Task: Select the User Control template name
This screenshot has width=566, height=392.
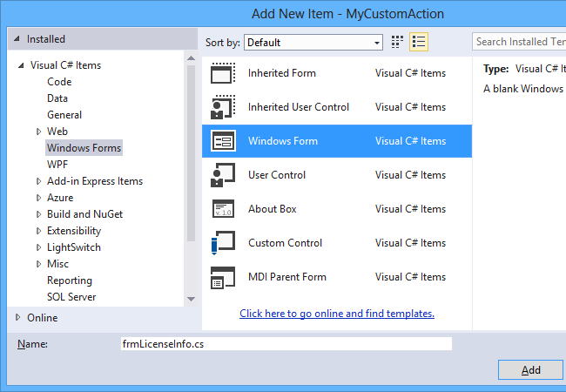Action: tap(277, 175)
